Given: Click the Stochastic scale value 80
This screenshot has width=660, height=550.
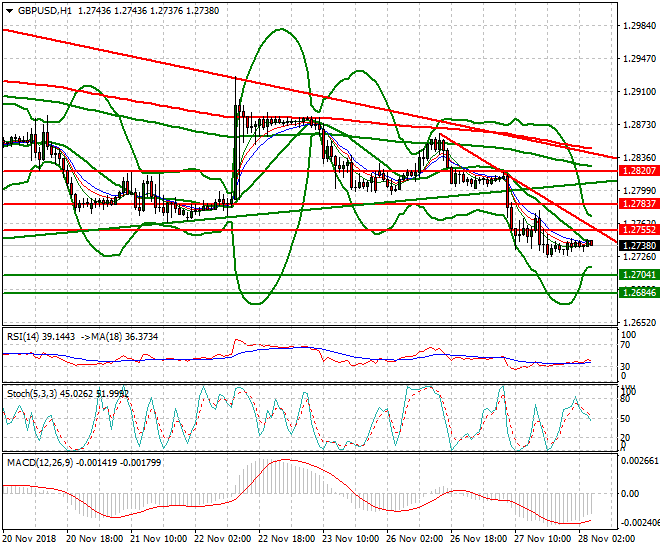Looking at the screenshot, I should 625,399.
